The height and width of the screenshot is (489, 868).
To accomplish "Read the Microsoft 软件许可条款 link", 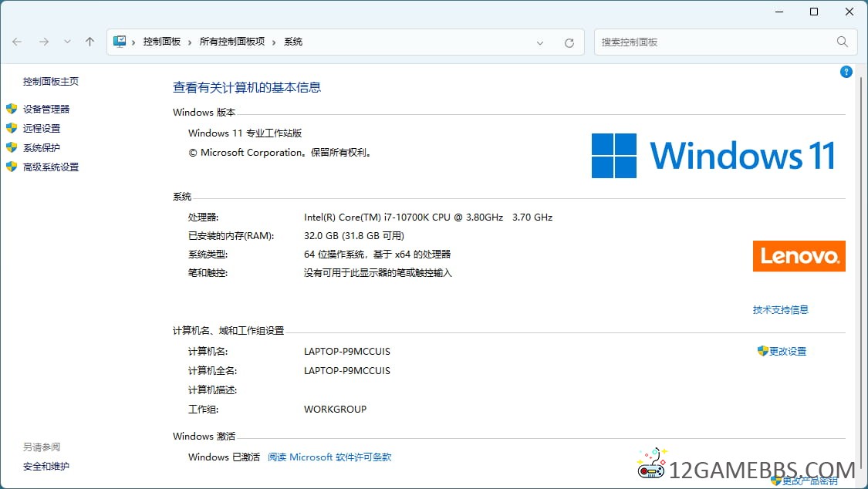I will 329,457.
